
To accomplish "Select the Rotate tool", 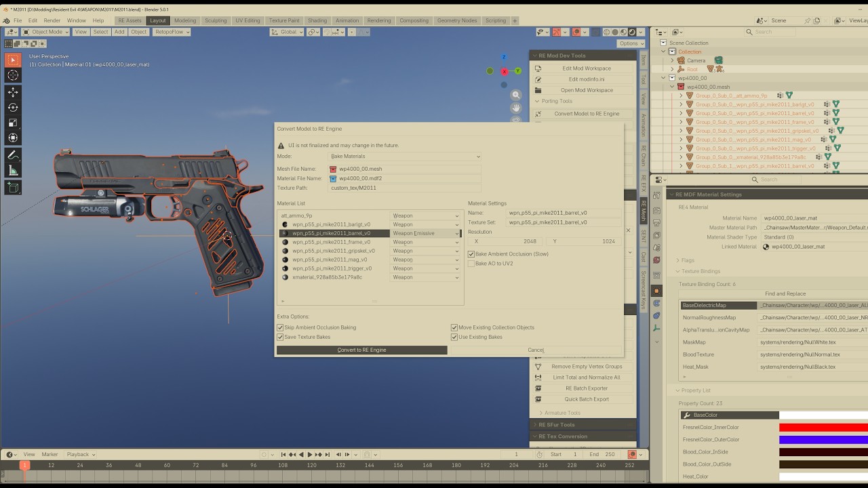I will (13, 107).
